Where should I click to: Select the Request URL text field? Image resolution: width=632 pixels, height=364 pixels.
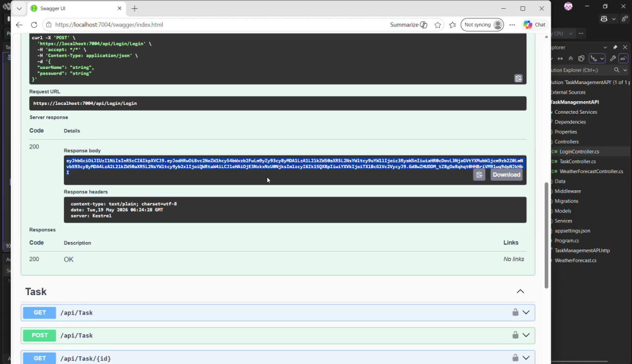point(277,103)
